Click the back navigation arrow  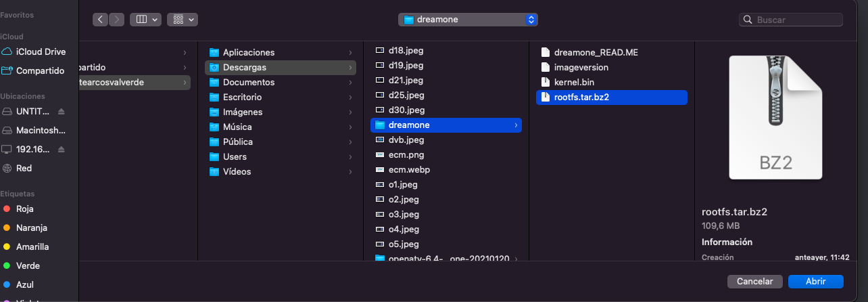pyautogui.click(x=101, y=20)
